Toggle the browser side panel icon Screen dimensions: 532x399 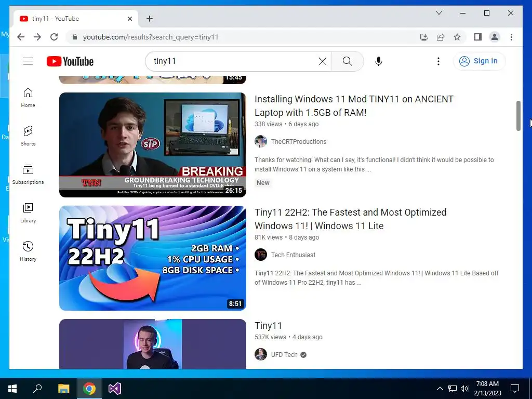478,37
